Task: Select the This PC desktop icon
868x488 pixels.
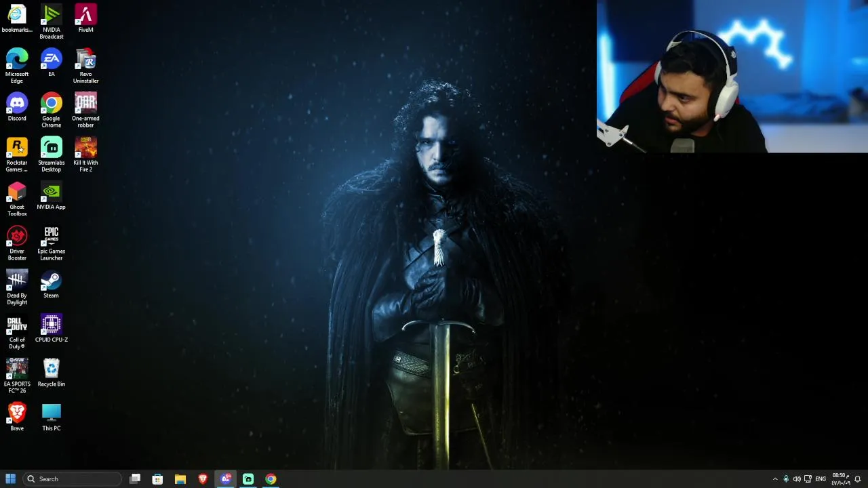Action: coord(52,417)
